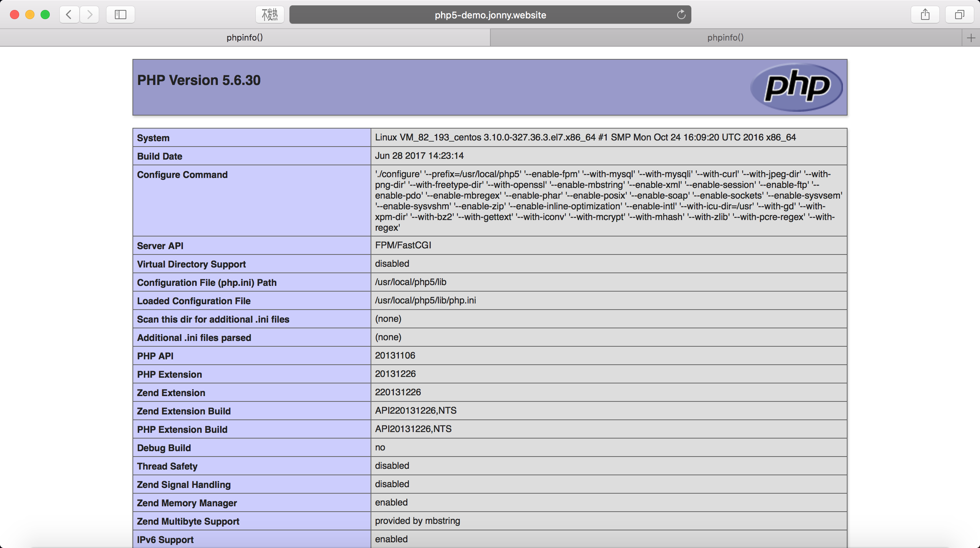
Task: Click the Build Date label
Action: pos(160,156)
